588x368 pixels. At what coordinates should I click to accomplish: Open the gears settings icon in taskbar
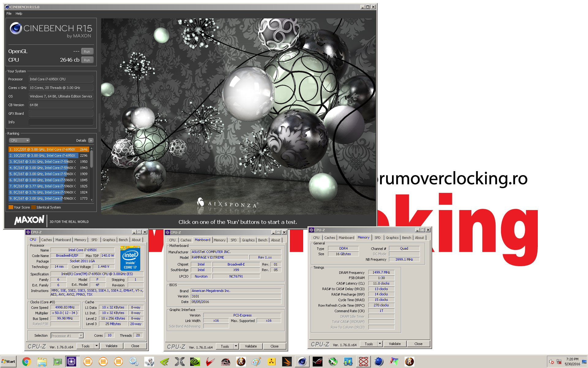click(134, 362)
